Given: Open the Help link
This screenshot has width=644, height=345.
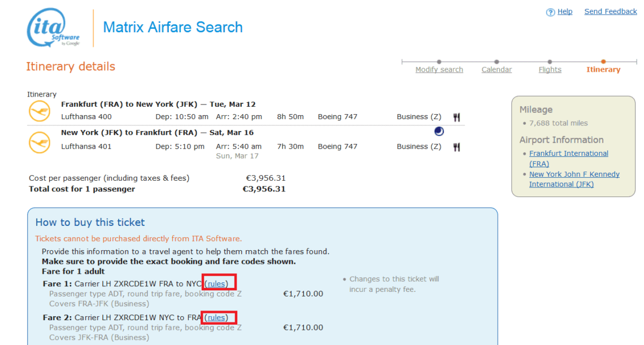Looking at the screenshot, I should [x=565, y=11].
